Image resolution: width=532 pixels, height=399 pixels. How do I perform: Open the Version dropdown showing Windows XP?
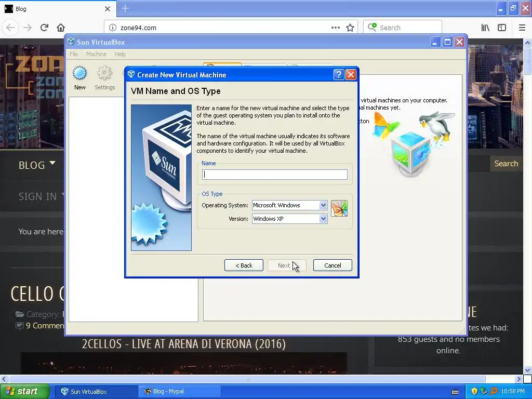click(x=323, y=219)
